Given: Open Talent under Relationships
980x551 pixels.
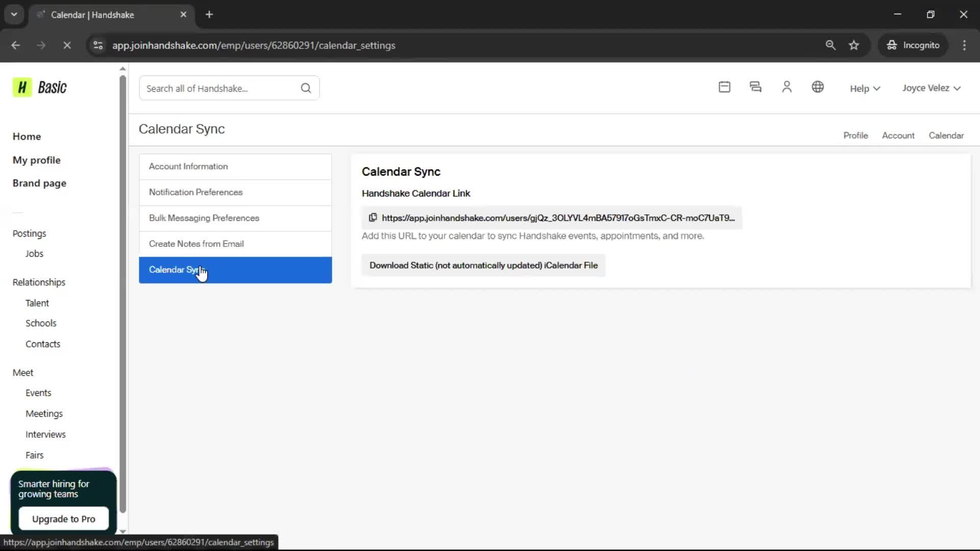Looking at the screenshot, I should [x=37, y=303].
